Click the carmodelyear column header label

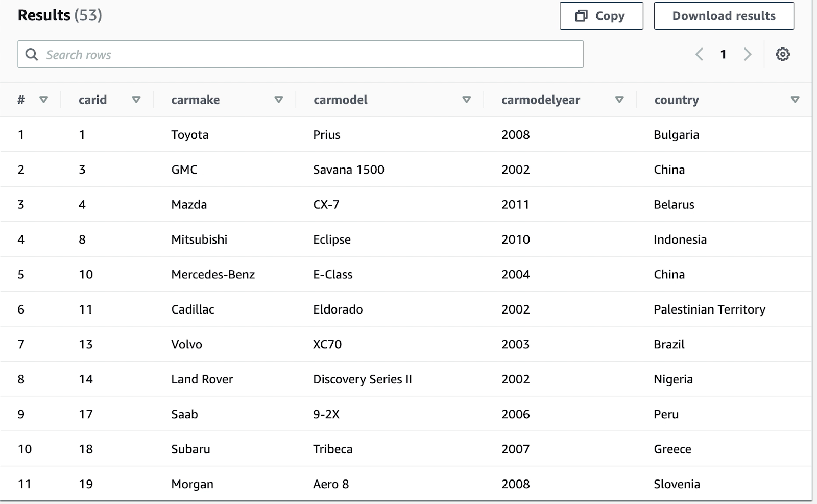541,100
